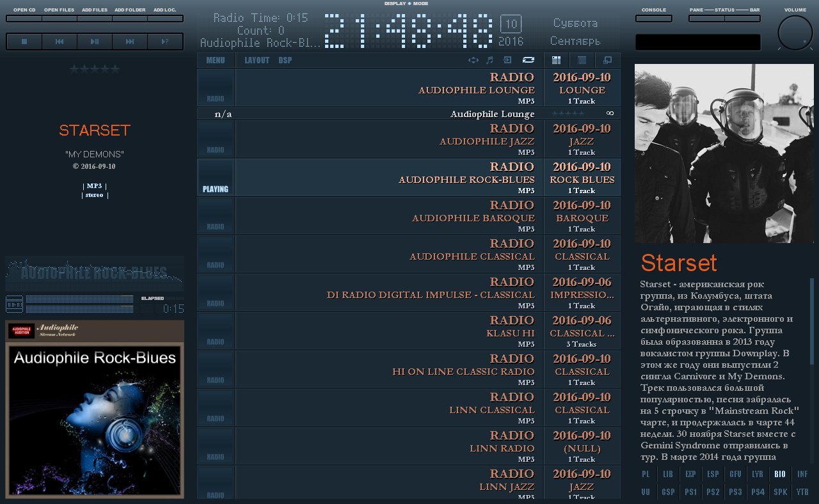Screen dimensions: 819x504
Task: Skip to the next track
Action: pos(130,42)
